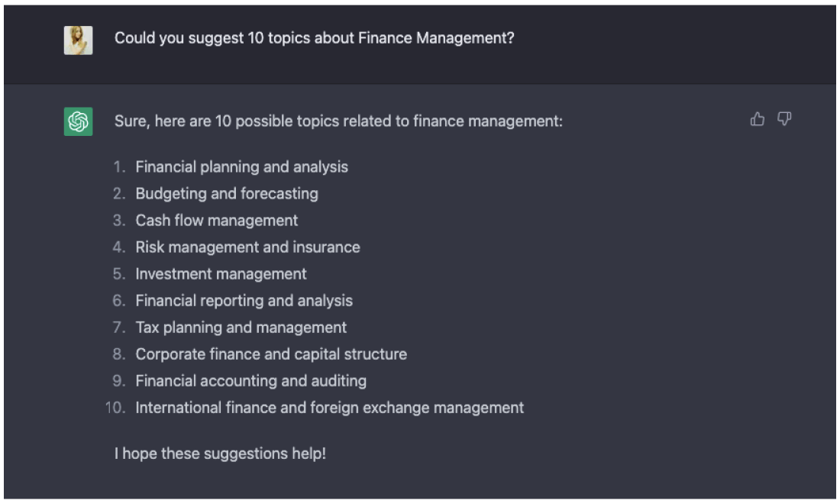The image size is (840, 504).
Task: Select "Corporate finance and capital structure" item
Action: (x=271, y=354)
